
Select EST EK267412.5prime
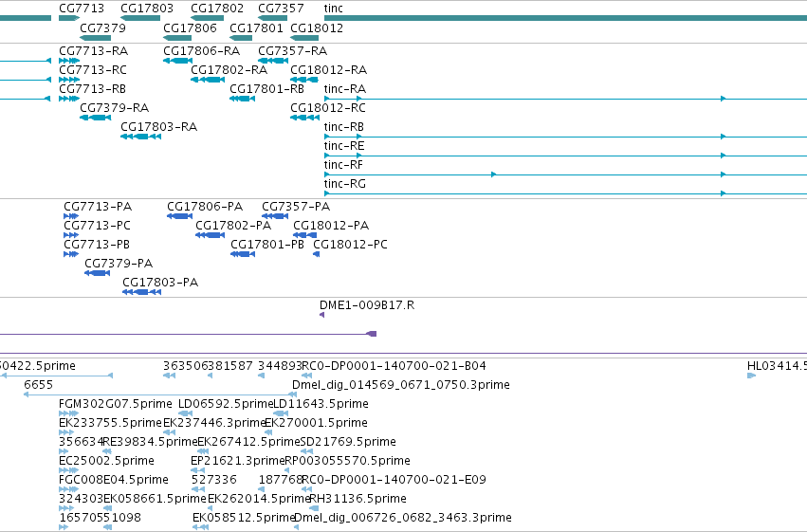point(203,451)
